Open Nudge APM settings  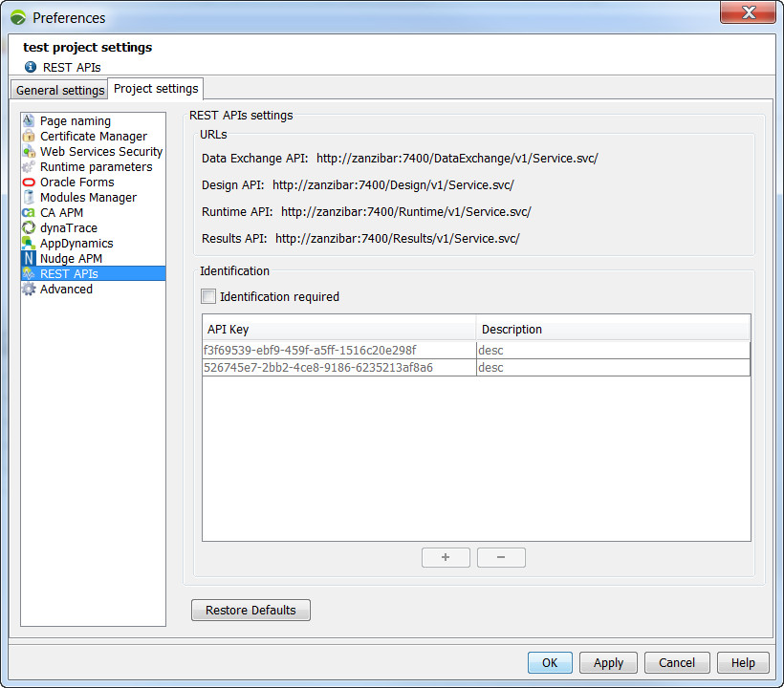click(70, 259)
